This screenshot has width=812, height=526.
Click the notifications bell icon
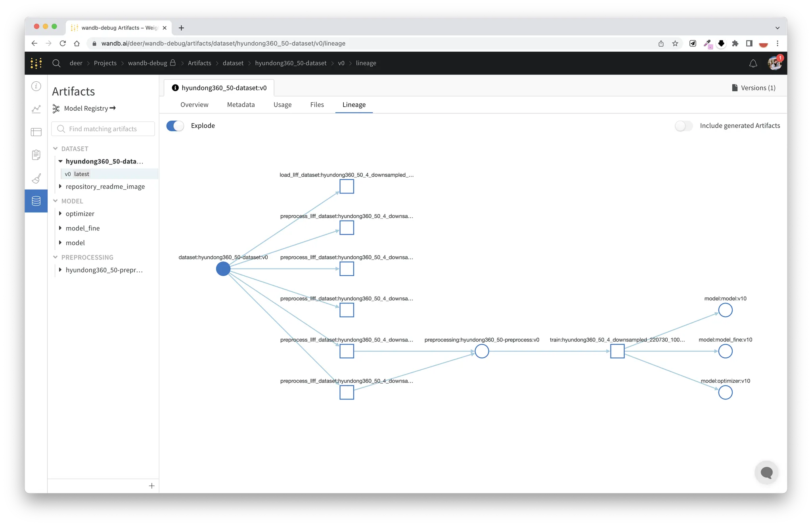[x=753, y=63]
